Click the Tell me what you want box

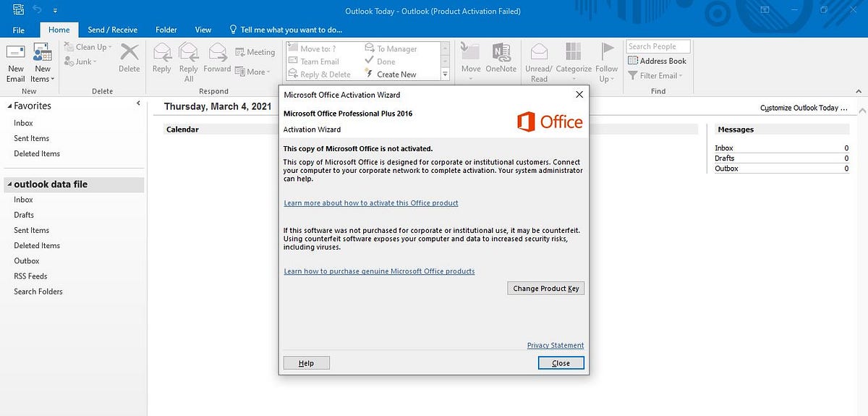(x=286, y=30)
